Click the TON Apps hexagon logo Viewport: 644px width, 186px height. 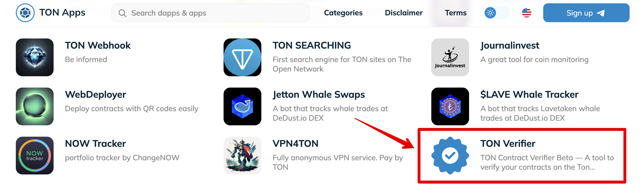[x=25, y=13]
